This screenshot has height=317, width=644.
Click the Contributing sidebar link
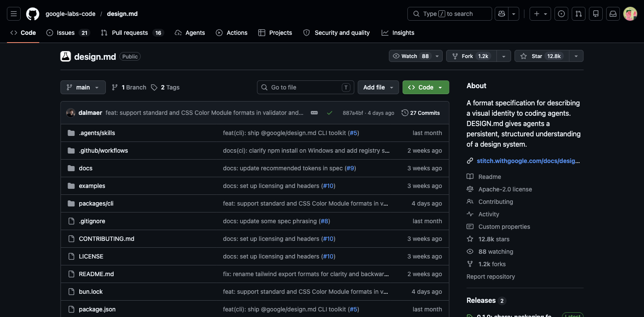(x=496, y=202)
